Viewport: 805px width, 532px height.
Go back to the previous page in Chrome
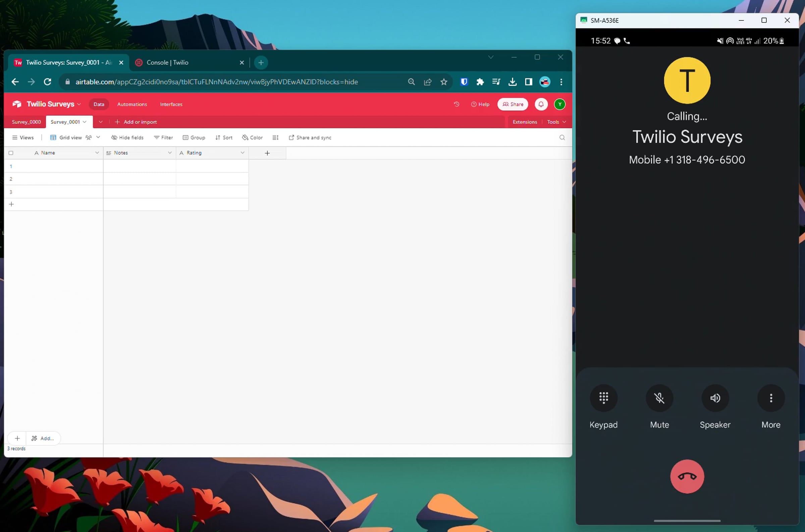tap(15, 82)
